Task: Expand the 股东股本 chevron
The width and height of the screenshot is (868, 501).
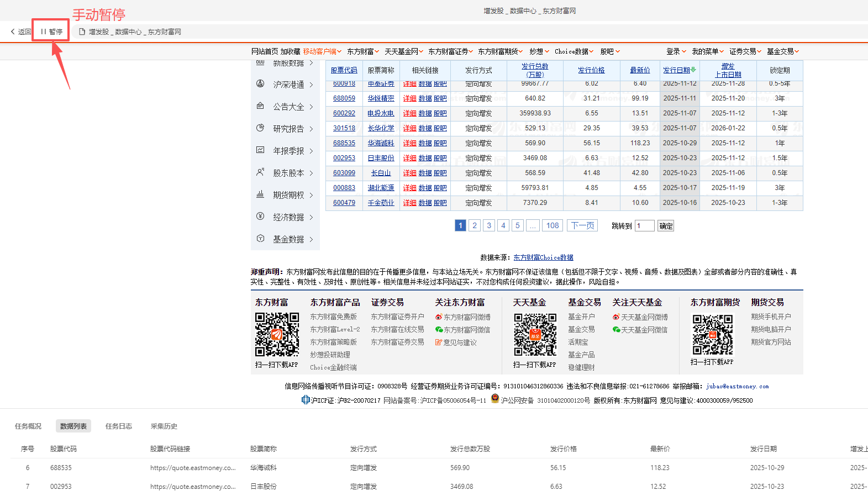Action: (311, 173)
